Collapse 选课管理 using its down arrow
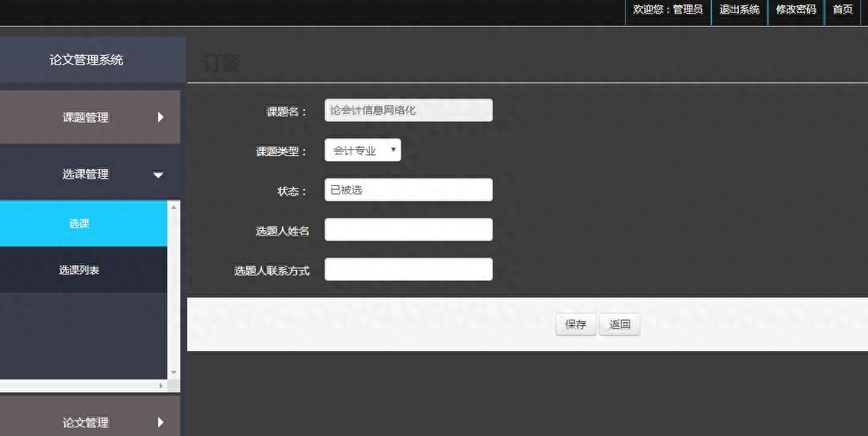Screen dimensions: 868x436 (x=158, y=174)
